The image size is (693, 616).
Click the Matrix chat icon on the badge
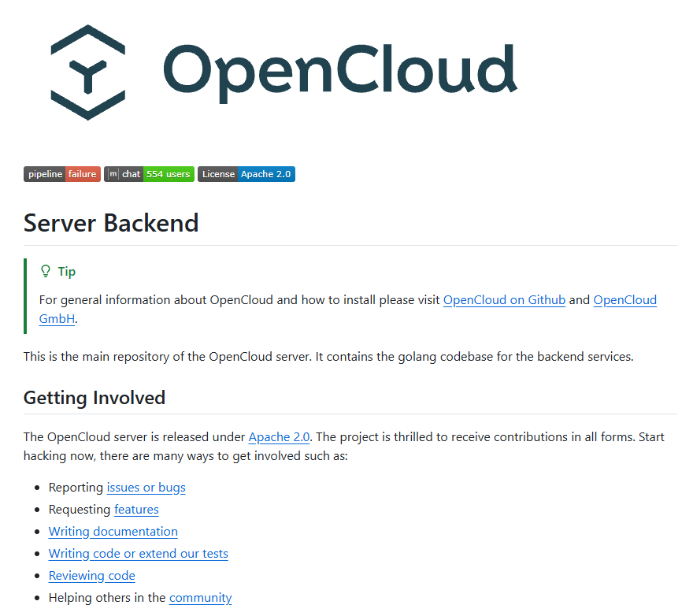click(x=113, y=174)
